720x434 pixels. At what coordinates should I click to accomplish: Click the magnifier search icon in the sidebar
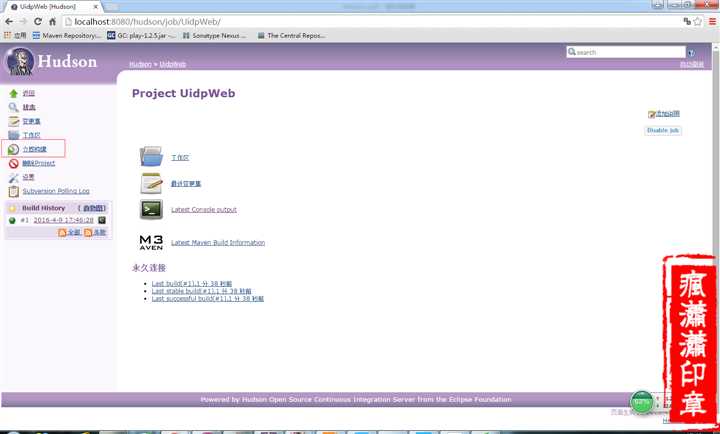pyautogui.click(x=13, y=107)
